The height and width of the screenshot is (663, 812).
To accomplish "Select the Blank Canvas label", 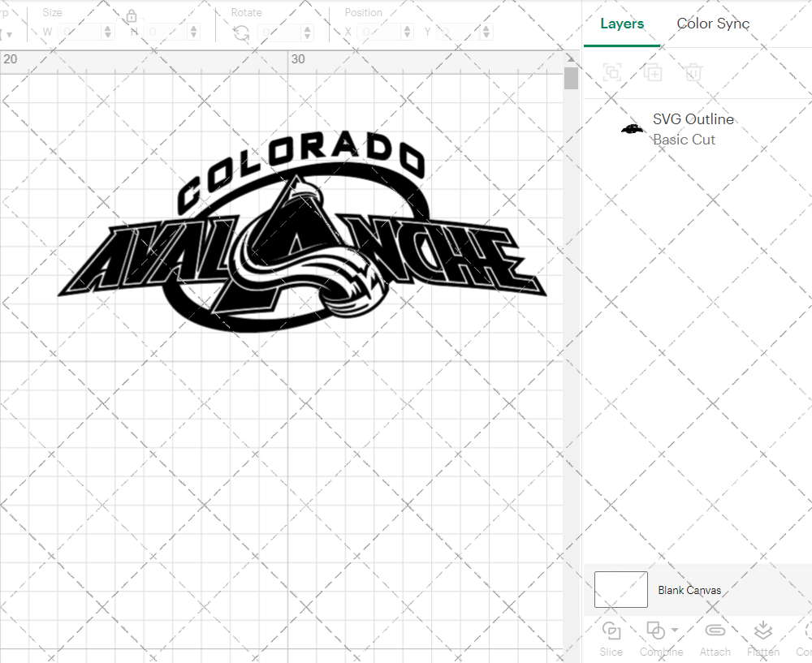I will (x=689, y=590).
